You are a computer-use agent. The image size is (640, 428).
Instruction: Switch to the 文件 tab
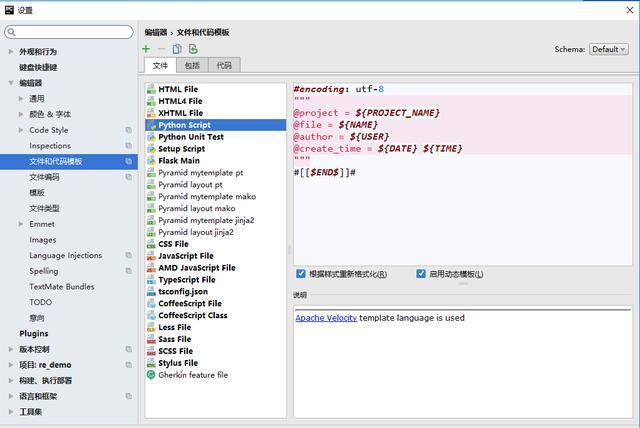pyautogui.click(x=160, y=65)
